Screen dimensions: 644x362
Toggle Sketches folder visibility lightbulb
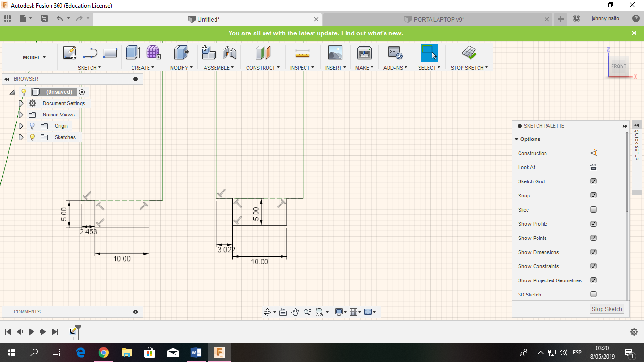(x=32, y=137)
